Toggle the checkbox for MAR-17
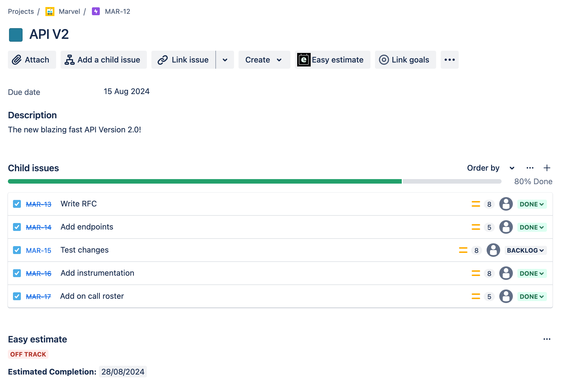 17,296
